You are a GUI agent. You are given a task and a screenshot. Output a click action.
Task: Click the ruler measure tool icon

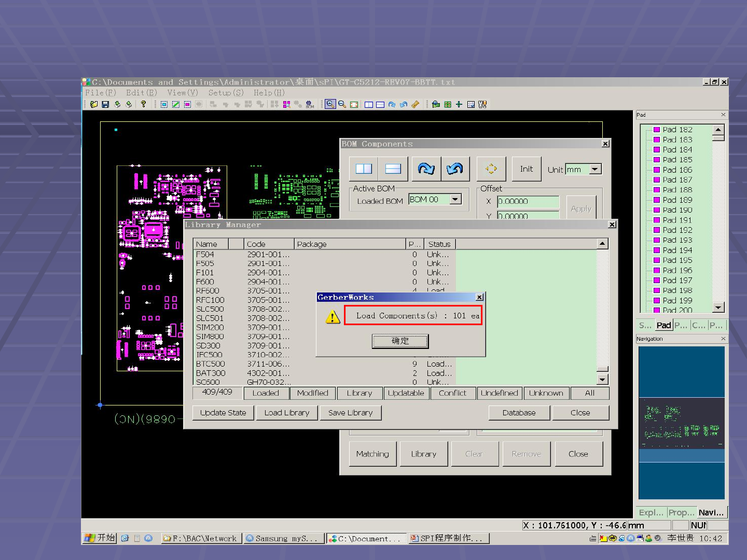point(415,104)
